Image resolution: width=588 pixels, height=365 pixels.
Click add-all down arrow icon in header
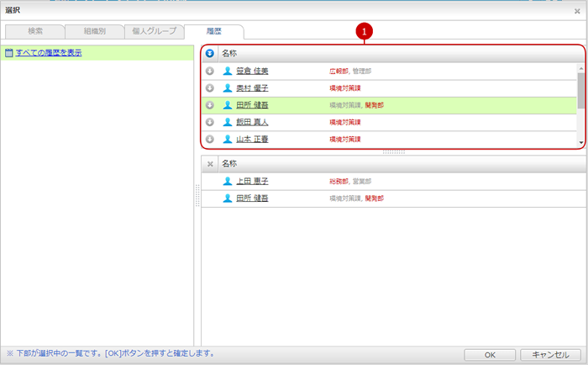[210, 53]
